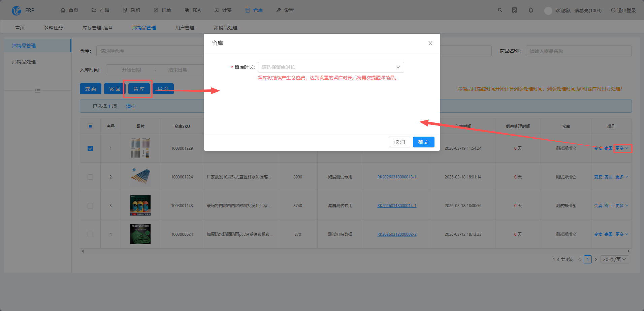Open 仓库 select dropdown
This screenshot has width=644, height=311.
pyautogui.click(x=150, y=51)
